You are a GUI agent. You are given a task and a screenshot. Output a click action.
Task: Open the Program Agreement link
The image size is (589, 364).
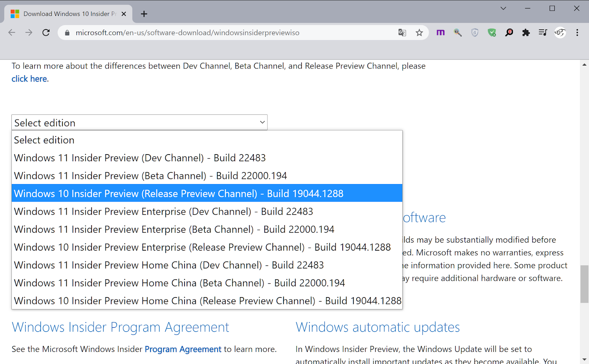click(x=183, y=349)
